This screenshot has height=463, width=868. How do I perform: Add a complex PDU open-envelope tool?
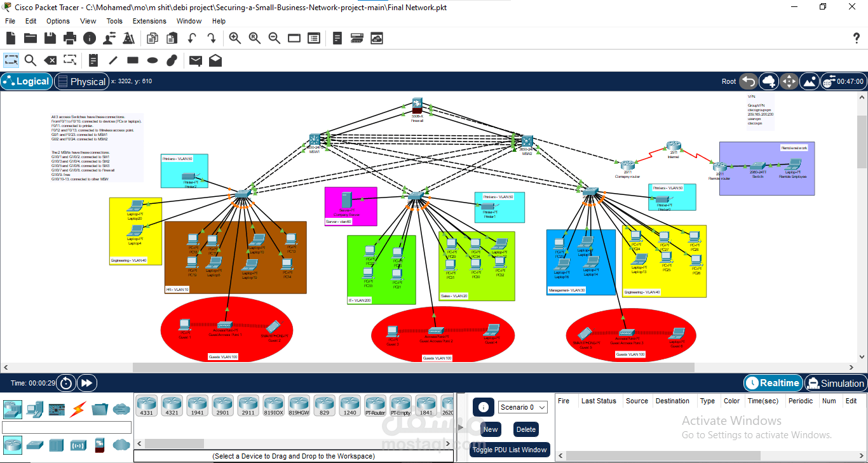coord(215,60)
